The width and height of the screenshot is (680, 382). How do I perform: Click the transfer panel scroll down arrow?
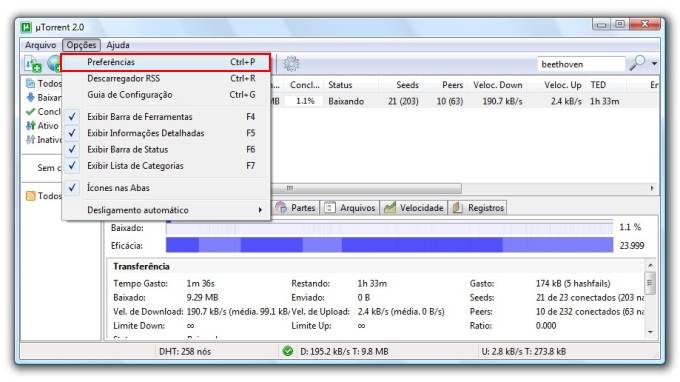tap(650, 332)
